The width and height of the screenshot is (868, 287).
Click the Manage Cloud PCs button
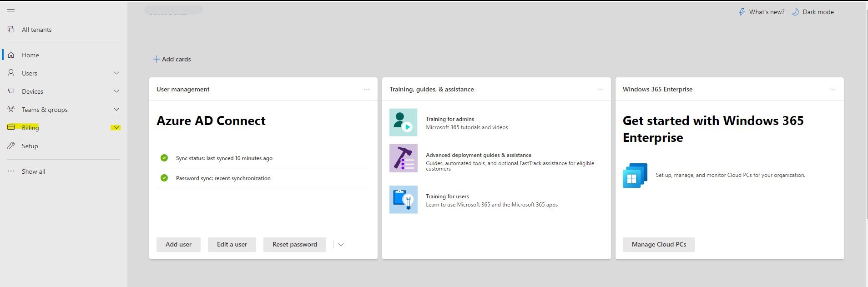659,244
